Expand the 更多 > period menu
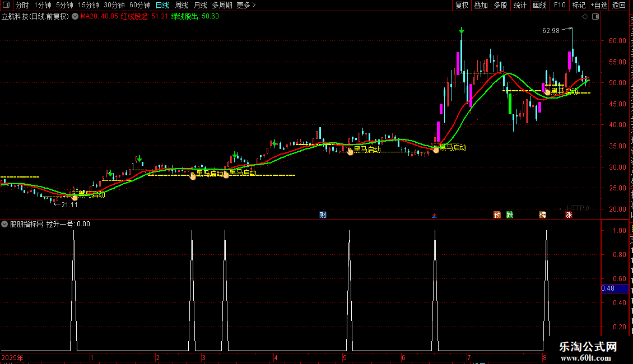633x364 pixels. pos(246,5)
